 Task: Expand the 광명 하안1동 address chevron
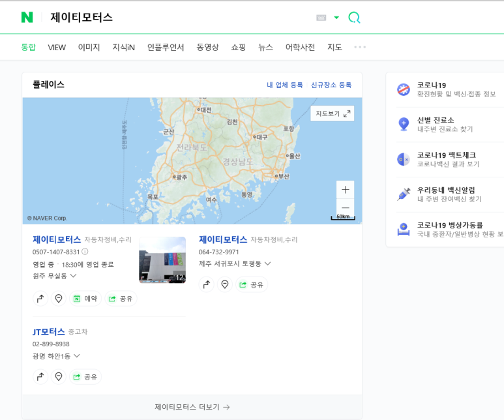pyautogui.click(x=76, y=355)
